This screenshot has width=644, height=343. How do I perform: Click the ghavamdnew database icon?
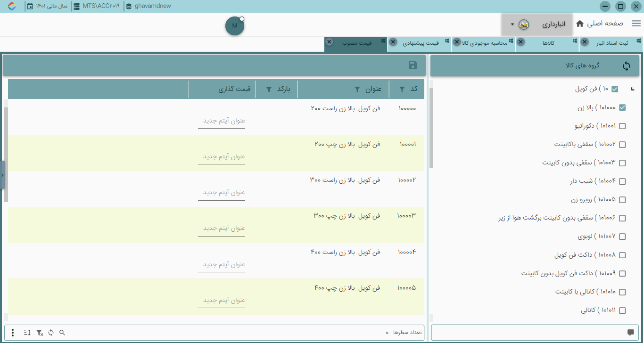(129, 7)
